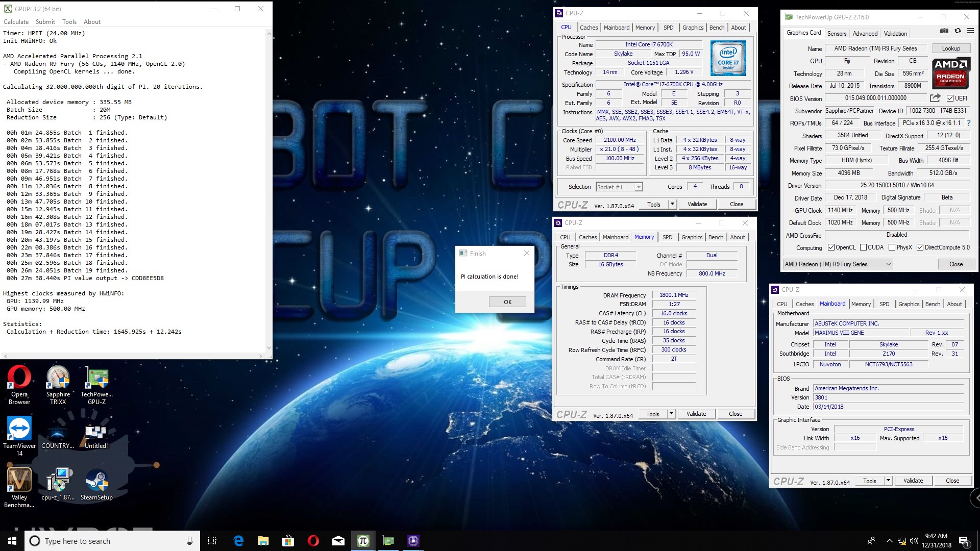Open File Explorer from the taskbar
Image resolution: width=980 pixels, height=551 pixels.
(x=263, y=541)
